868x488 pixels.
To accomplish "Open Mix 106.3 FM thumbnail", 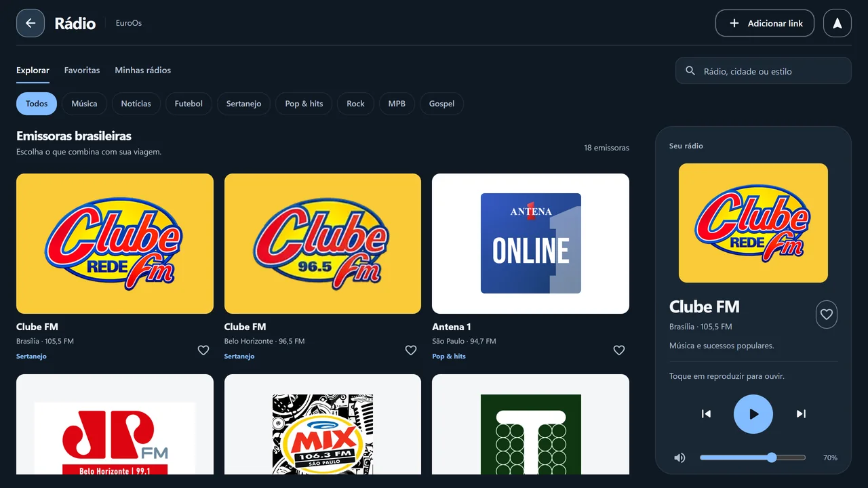I will [x=323, y=424].
